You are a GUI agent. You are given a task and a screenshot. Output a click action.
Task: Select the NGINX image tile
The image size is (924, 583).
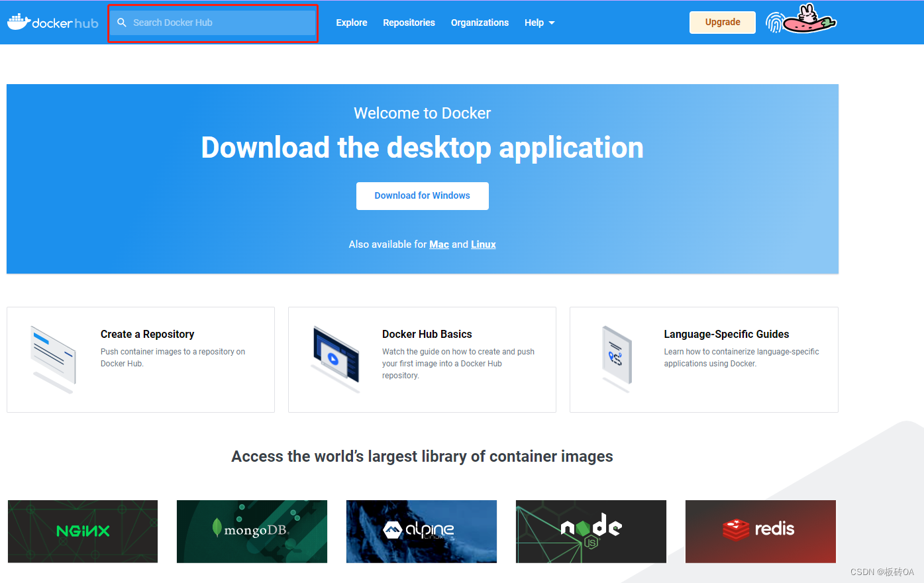(x=83, y=531)
